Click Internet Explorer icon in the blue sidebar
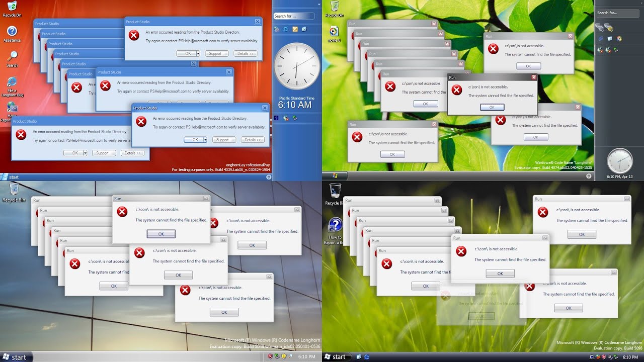 tap(286, 29)
